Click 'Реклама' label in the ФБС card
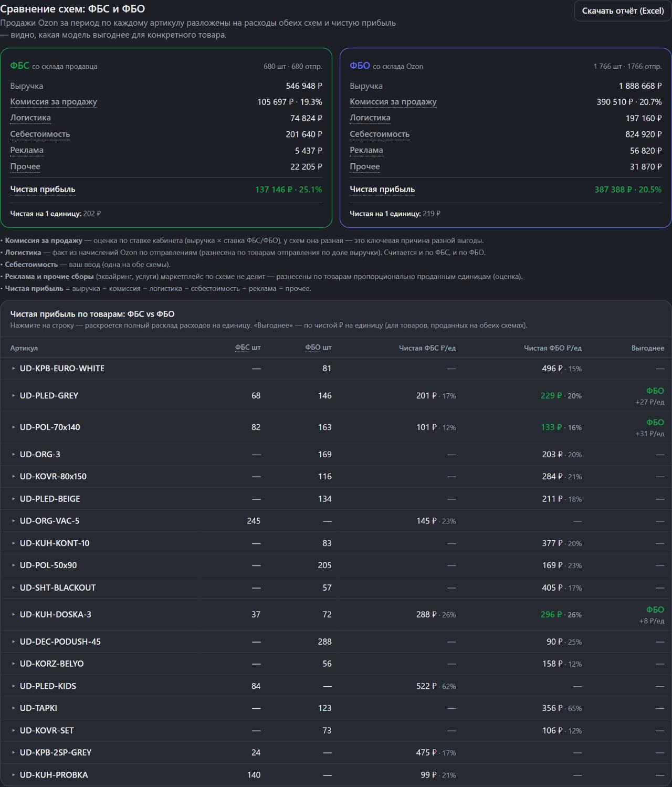This screenshot has width=672, height=787. tap(27, 150)
